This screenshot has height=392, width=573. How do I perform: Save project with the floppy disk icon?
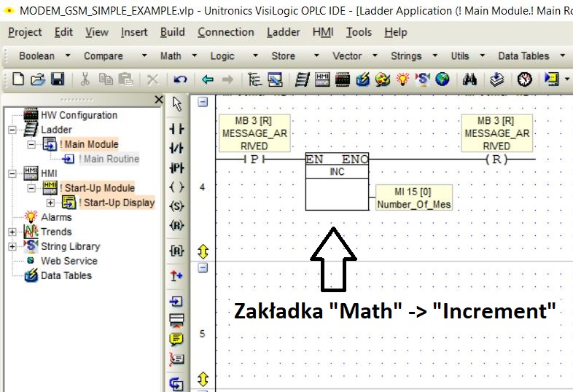(x=58, y=79)
